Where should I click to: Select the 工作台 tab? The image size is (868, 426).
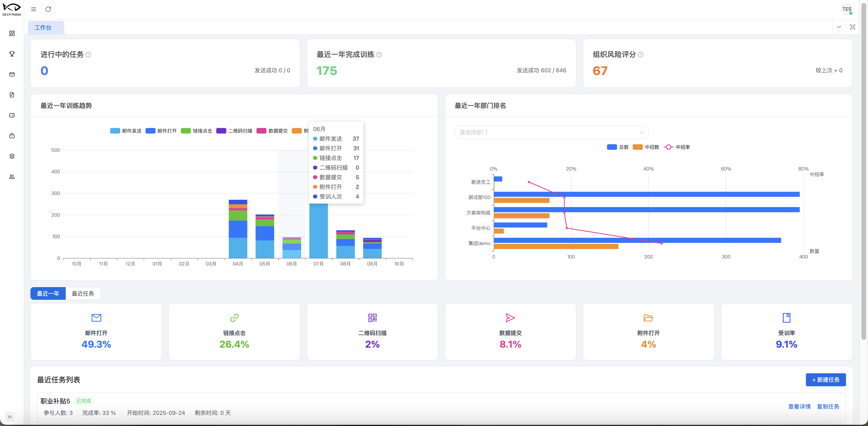pyautogui.click(x=43, y=28)
